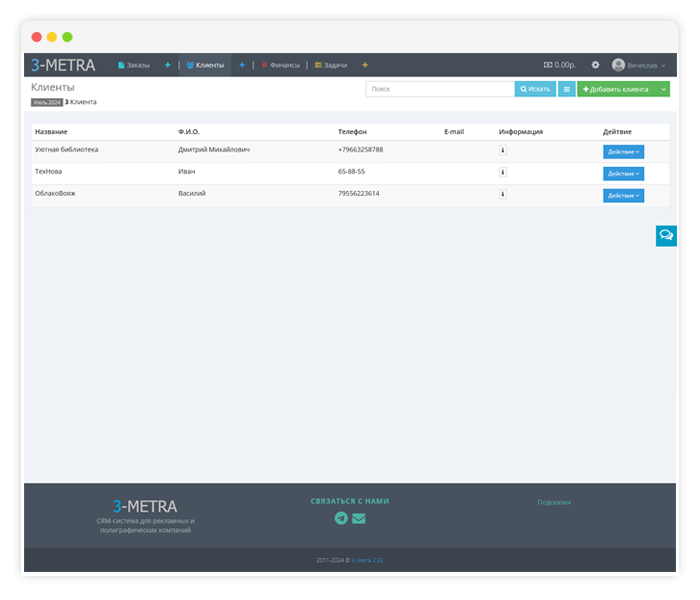This screenshot has height=600, width=700.
Task: Click the Ф.И.О. column header
Action: click(189, 132)
